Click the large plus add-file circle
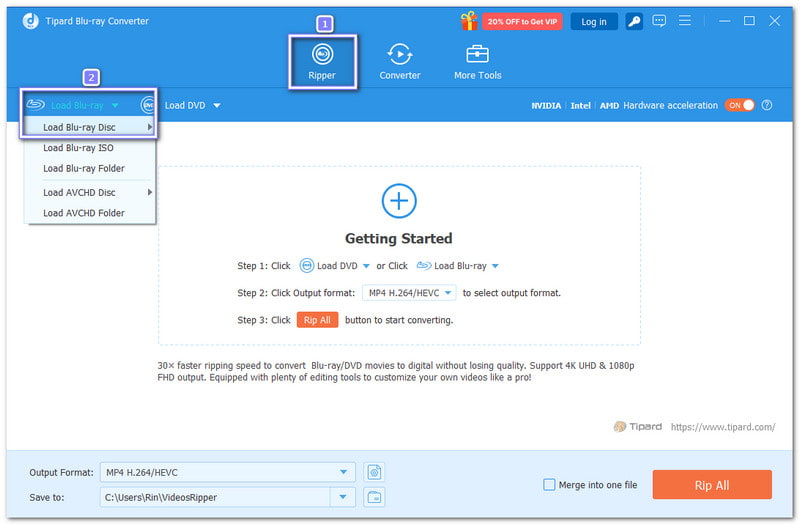 coord(399,201)
